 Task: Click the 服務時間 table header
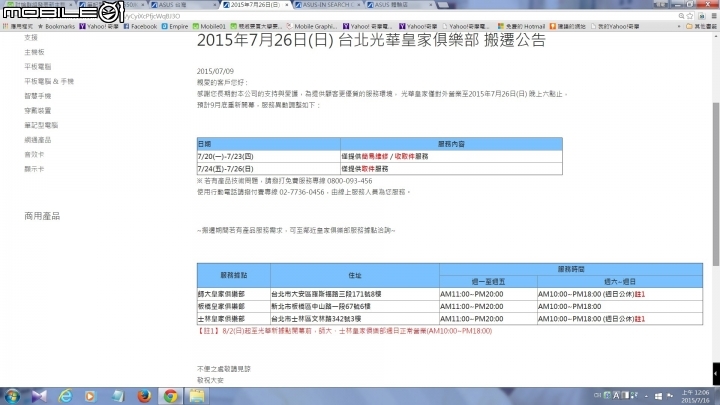(x=571, y=269)
